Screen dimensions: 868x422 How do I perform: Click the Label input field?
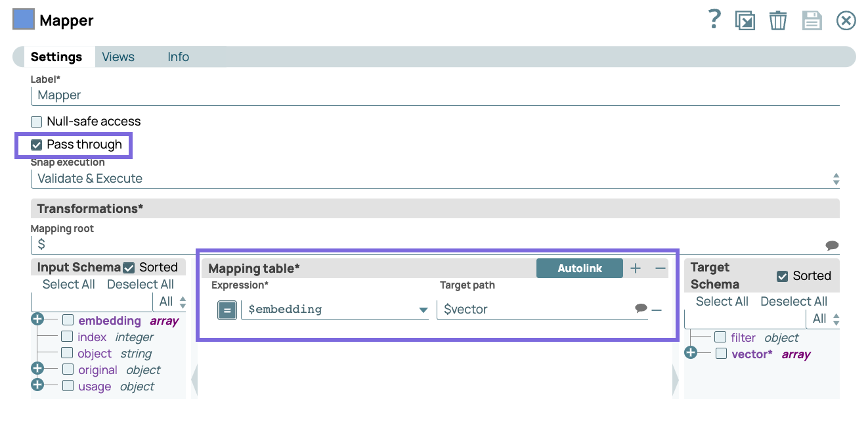[435, 95]
